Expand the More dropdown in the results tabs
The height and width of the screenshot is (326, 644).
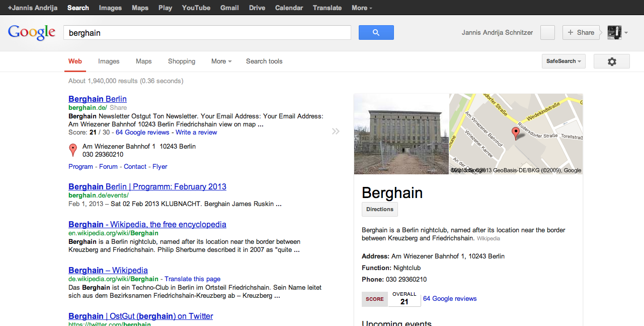pos(221,61)
